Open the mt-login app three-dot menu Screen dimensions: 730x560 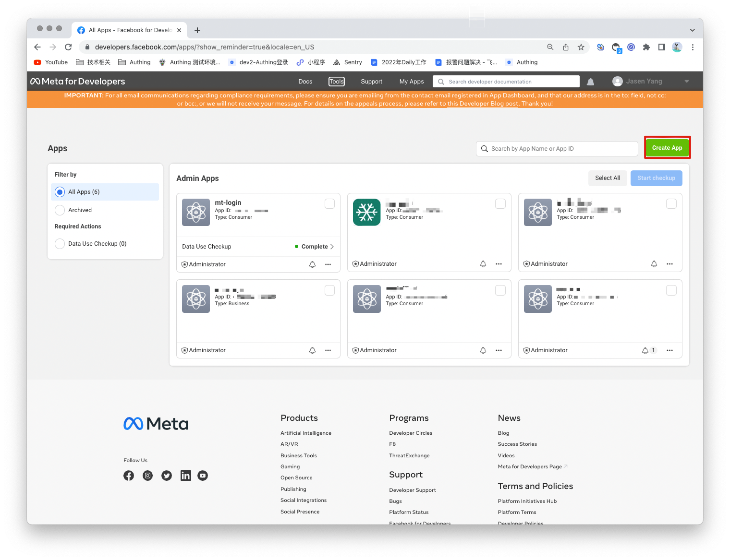(328, 264)
